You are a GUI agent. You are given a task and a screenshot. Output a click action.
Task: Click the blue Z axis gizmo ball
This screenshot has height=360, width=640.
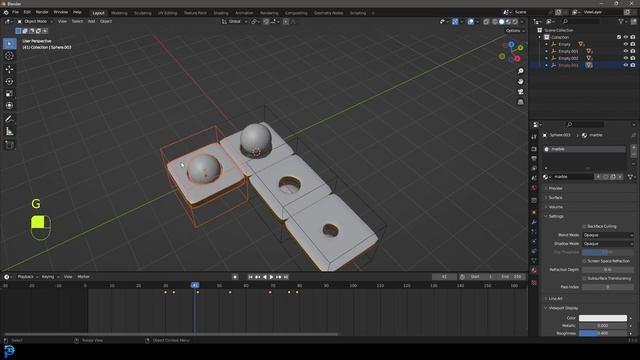point(511,44)
